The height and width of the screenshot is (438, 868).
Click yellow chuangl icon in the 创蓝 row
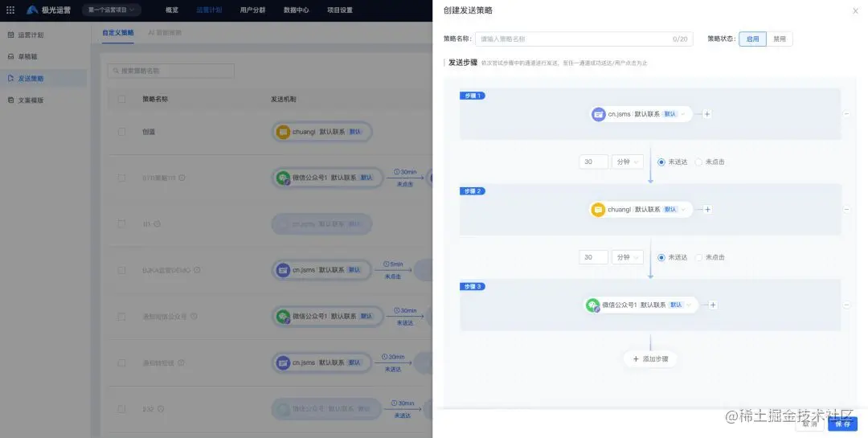click(283, 132)
